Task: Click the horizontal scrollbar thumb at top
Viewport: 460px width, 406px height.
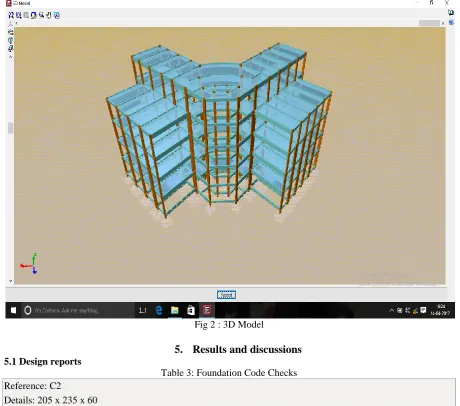Action: click(429, 23)
